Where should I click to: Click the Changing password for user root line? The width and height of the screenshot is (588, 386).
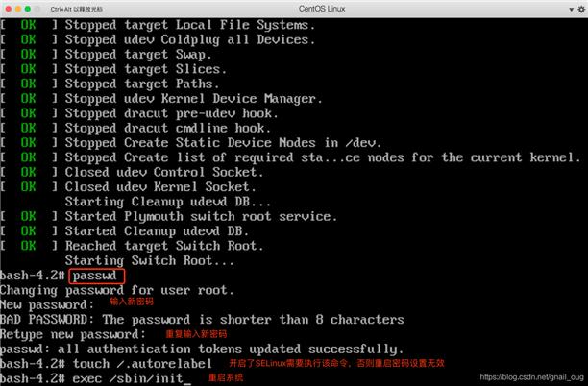[116, 290]
